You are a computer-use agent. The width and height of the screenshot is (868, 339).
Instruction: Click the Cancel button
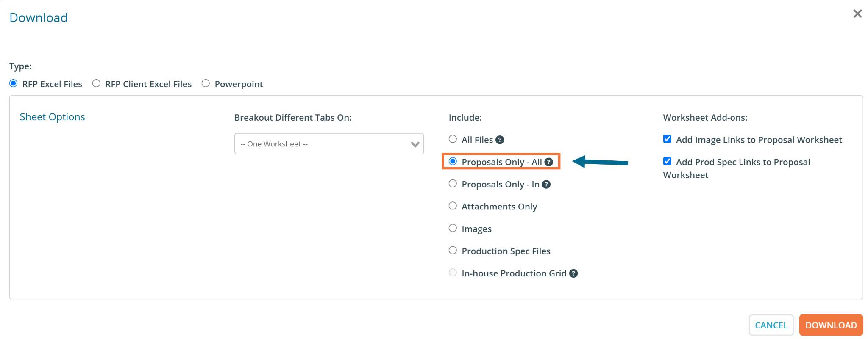(771, 325)
